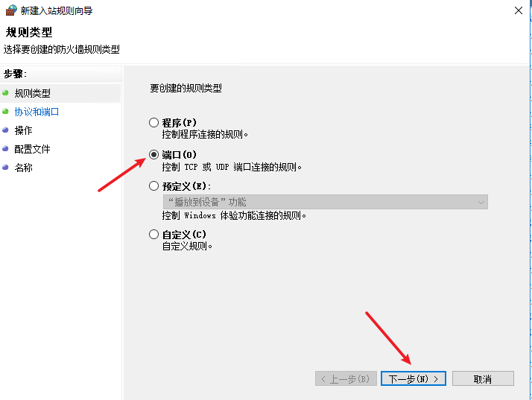The image size is (532, 400).
Task: Click the 上一步(B) back button
Action: point(346,378)
